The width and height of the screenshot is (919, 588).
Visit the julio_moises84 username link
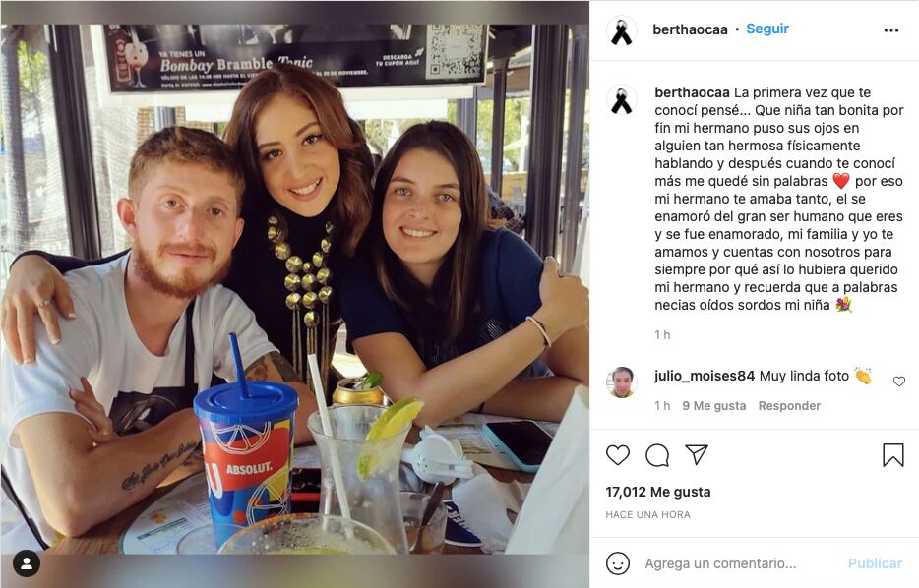pos(705,376)
